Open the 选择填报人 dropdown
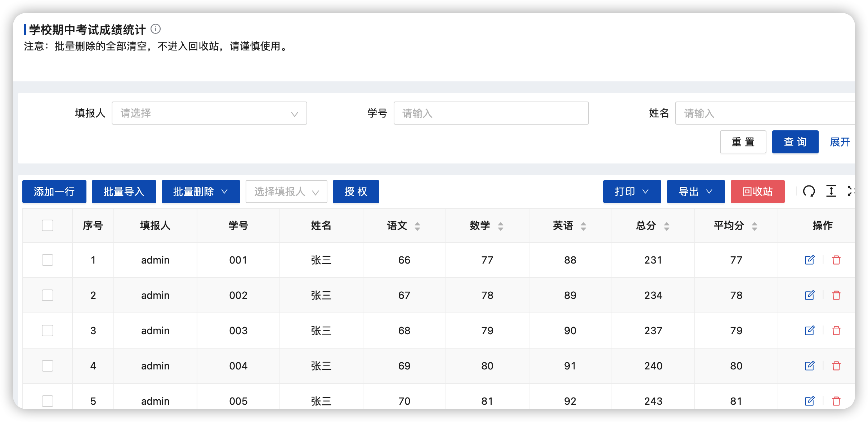The width and height of the screenshot is (868, 422). pos(286,192)
